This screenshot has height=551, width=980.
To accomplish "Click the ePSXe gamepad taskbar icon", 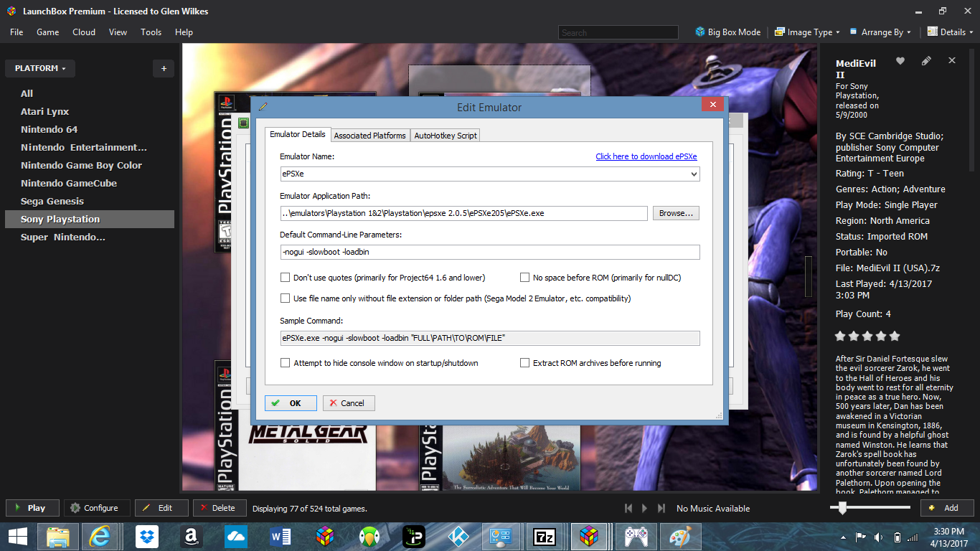I will (x=636, y=536).
